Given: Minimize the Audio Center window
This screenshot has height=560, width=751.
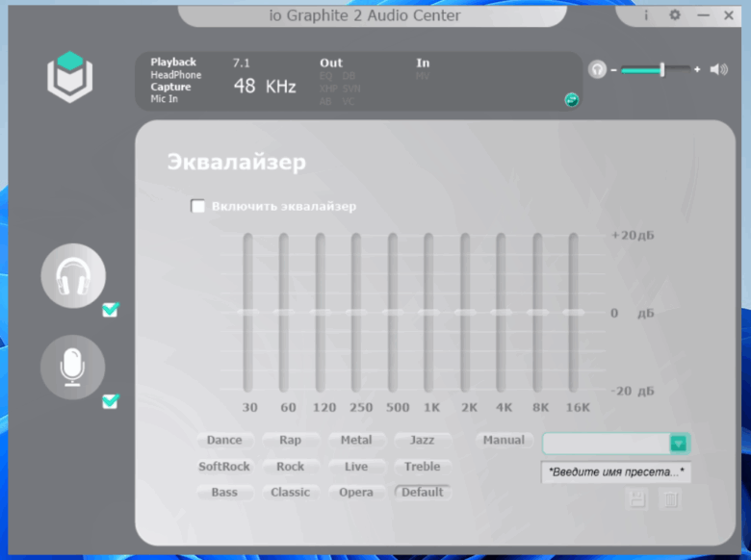Looking at the screenshot, I should point(703,15).
